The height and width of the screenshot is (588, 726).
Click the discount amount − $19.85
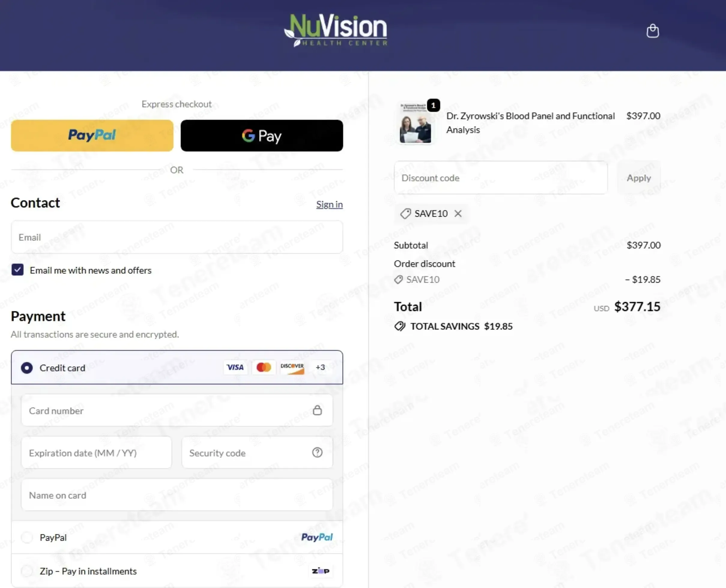tap(642, 279)
